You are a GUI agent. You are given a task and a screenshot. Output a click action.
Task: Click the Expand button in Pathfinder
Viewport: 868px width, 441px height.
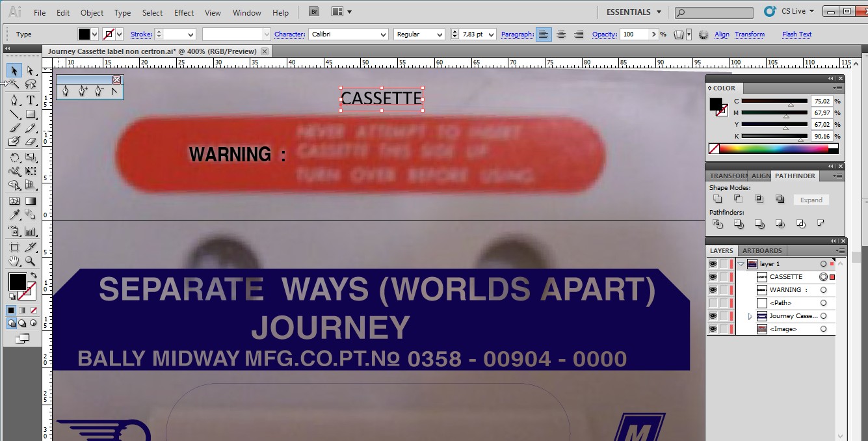click(811, 200)
